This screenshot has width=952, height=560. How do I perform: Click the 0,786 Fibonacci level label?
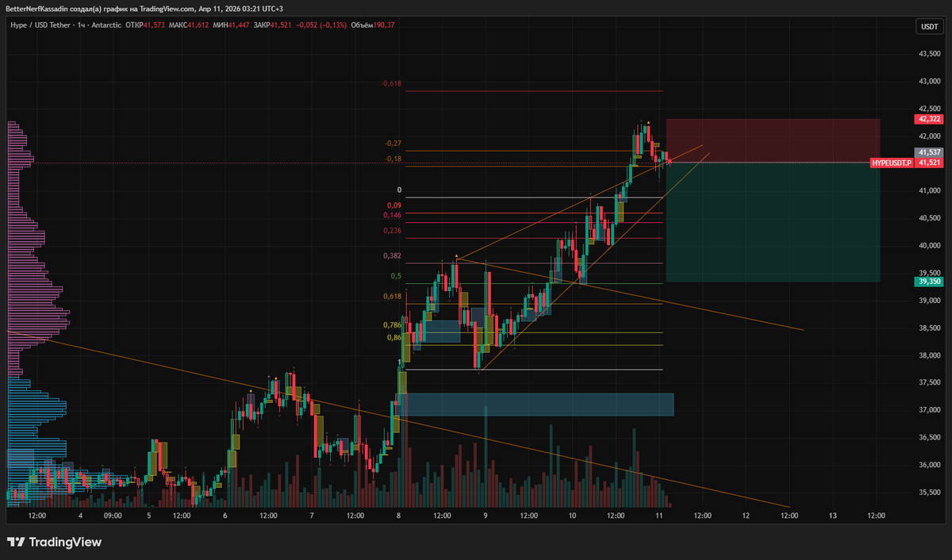pyautogui.click(x=392, y=325)
